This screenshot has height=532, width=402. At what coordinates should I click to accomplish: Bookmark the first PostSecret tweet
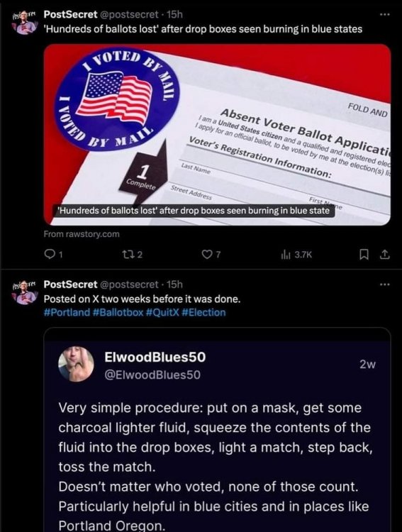(x=363, y=254)
